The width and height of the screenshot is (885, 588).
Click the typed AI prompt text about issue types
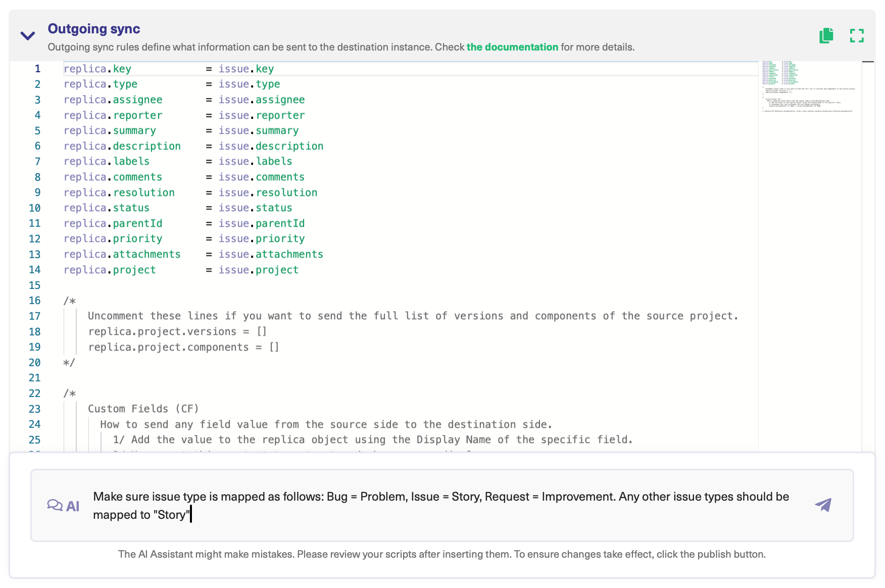[439, 497]
